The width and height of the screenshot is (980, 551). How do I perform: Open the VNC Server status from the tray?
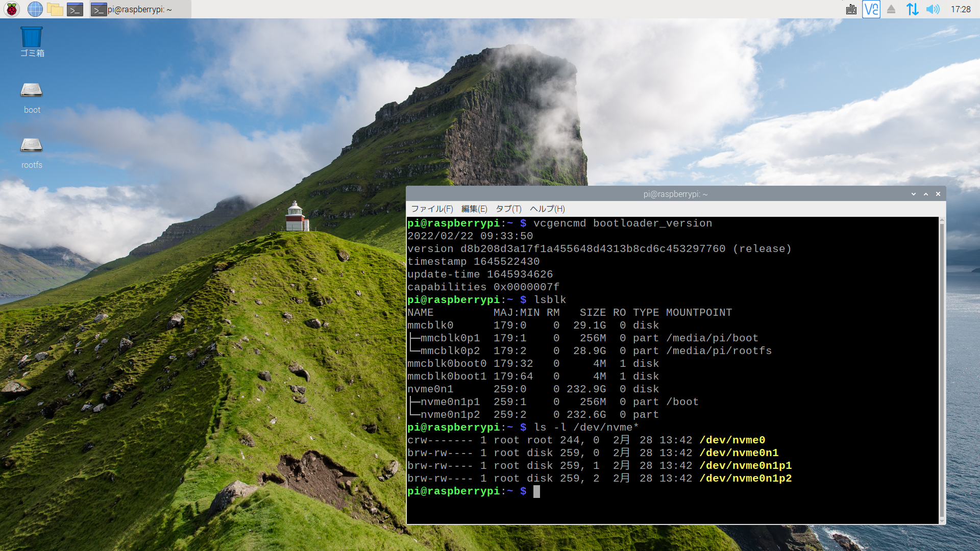click(x=871, y=9)
